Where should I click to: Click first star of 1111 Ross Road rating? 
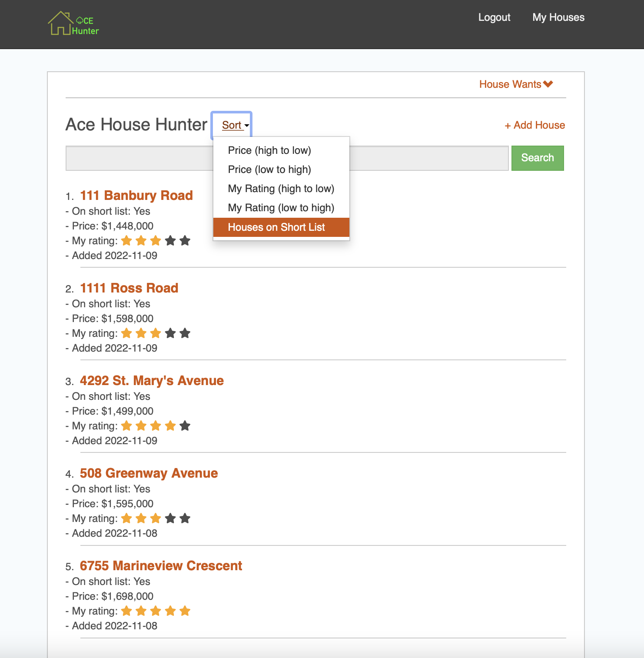[126, 333]
